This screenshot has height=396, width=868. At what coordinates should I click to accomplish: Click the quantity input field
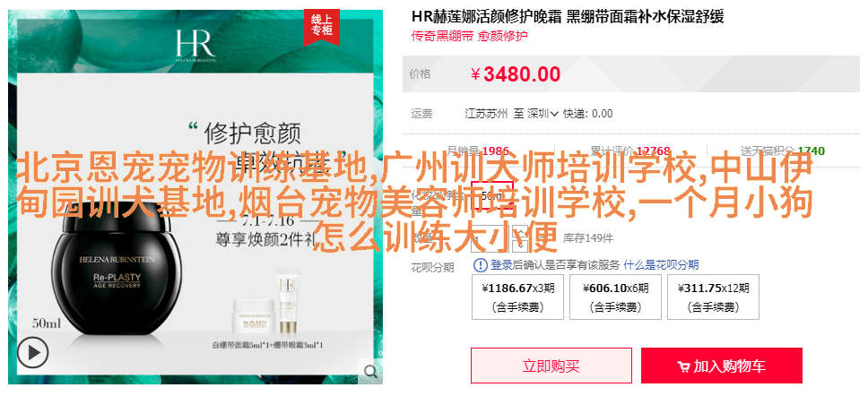click(490, 238)
